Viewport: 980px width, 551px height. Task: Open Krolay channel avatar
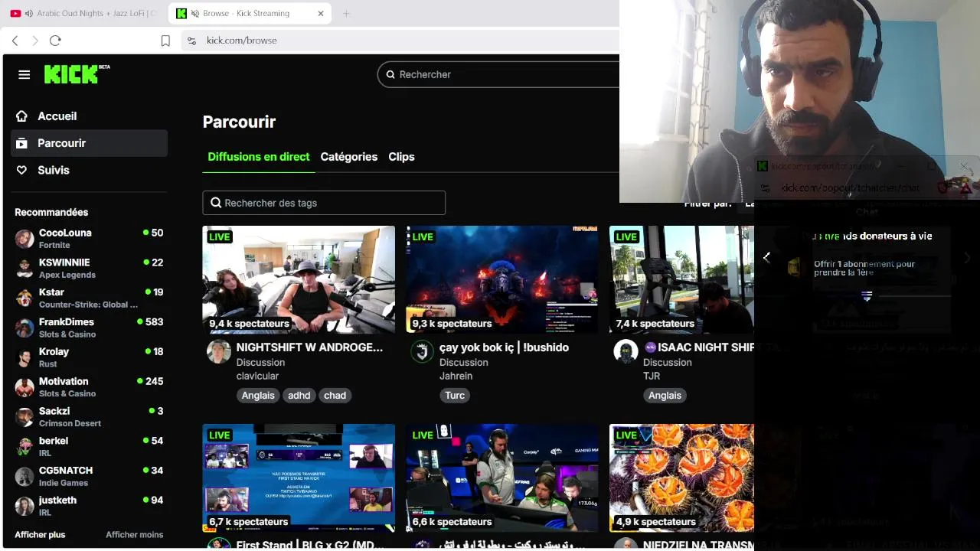point(24,357)
